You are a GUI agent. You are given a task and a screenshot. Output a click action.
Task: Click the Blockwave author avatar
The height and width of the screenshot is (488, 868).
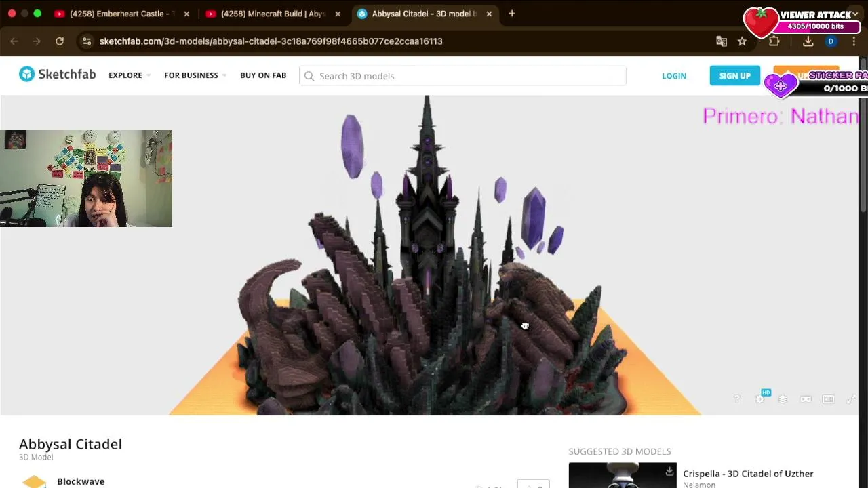[34, 481]
